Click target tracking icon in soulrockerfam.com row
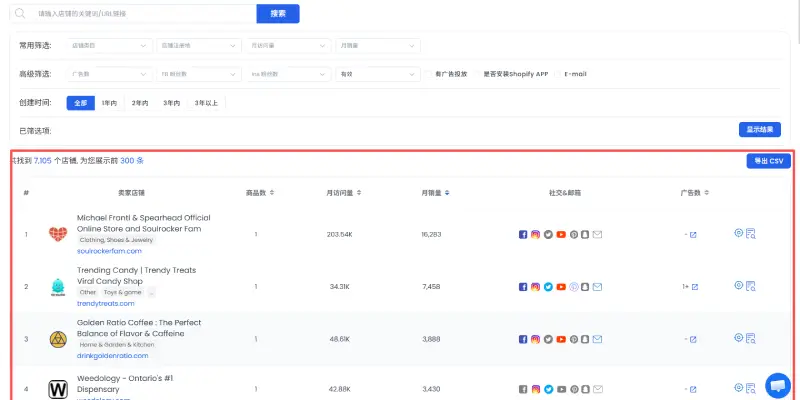 coord(738,233)
